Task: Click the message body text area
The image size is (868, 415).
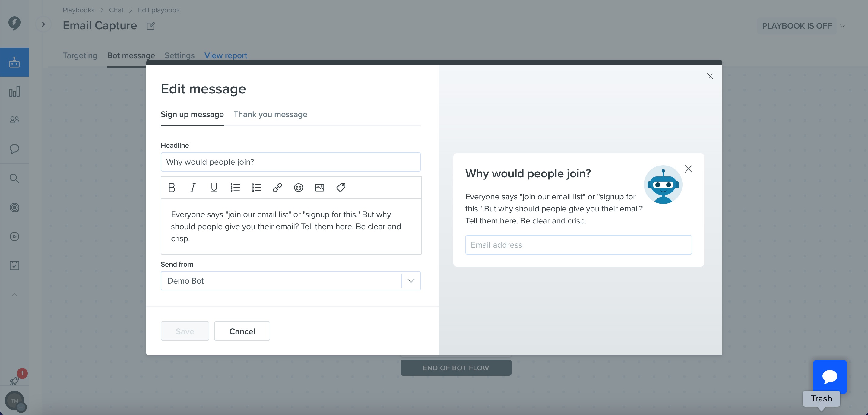Action: click(291, 227)
